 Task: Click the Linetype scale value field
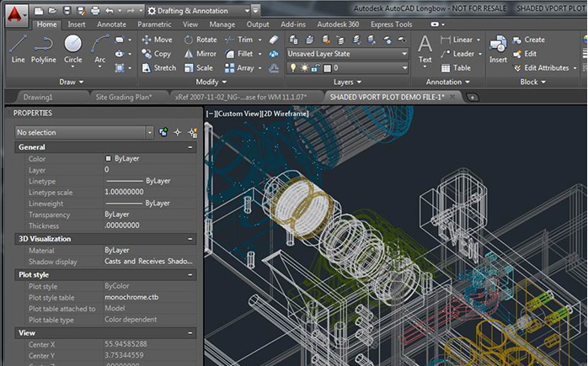coord(149,192)
